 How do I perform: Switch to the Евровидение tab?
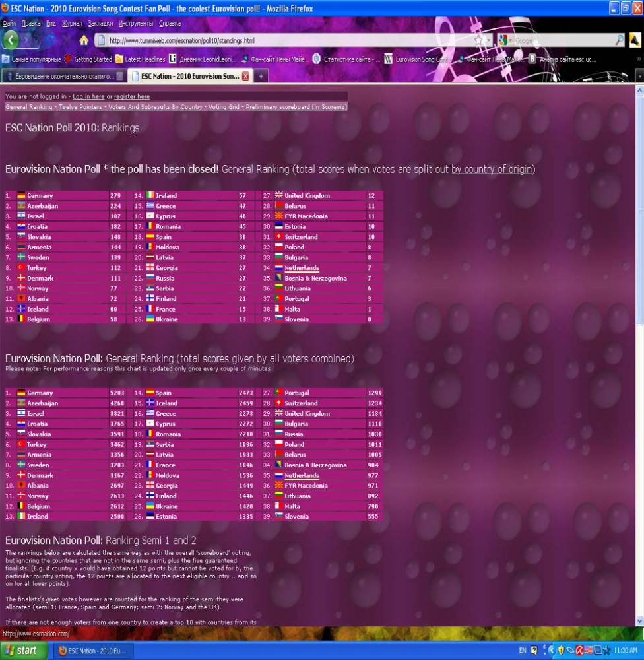coord(63,76)
